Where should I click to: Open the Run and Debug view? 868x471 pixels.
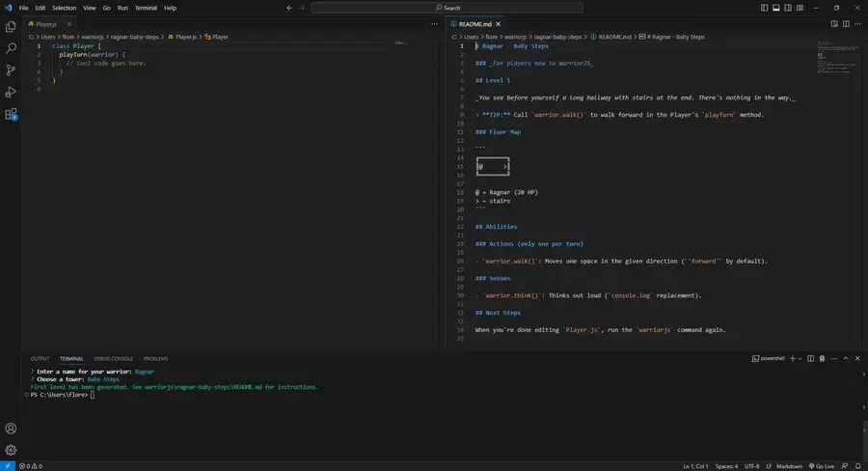(x=11, y=92)
